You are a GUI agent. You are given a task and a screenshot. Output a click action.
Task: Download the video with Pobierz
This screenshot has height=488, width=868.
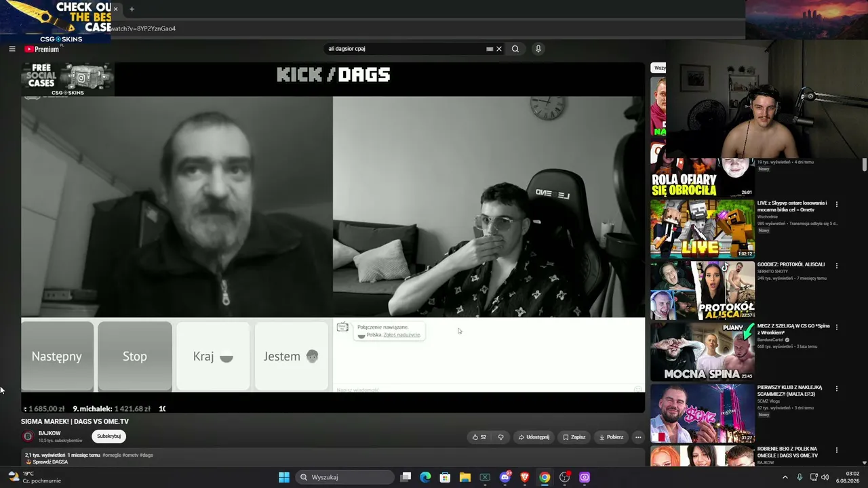(x=612, y=437)
